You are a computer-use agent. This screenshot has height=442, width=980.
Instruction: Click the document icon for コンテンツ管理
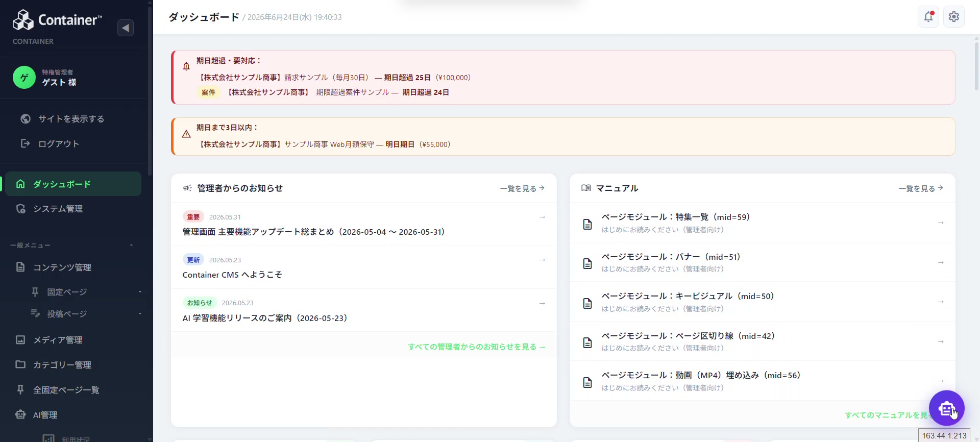click(x=20, y=267)
